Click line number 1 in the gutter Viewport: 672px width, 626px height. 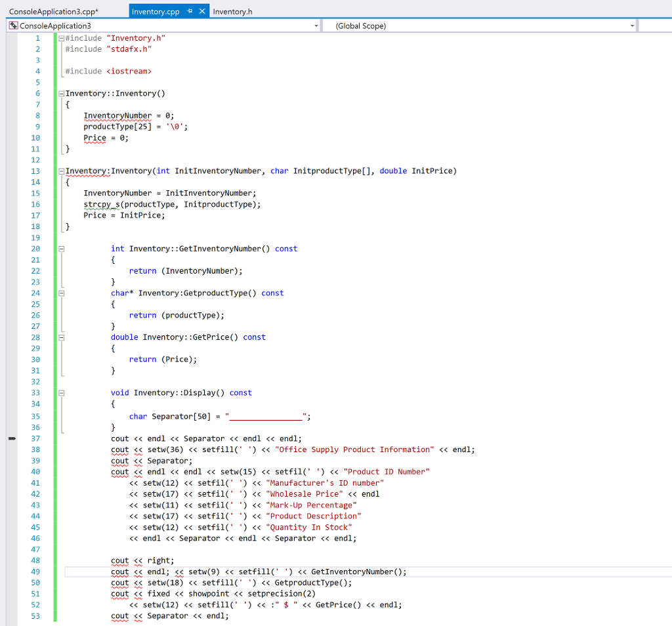pyautogui.click(x=37, y=38)
